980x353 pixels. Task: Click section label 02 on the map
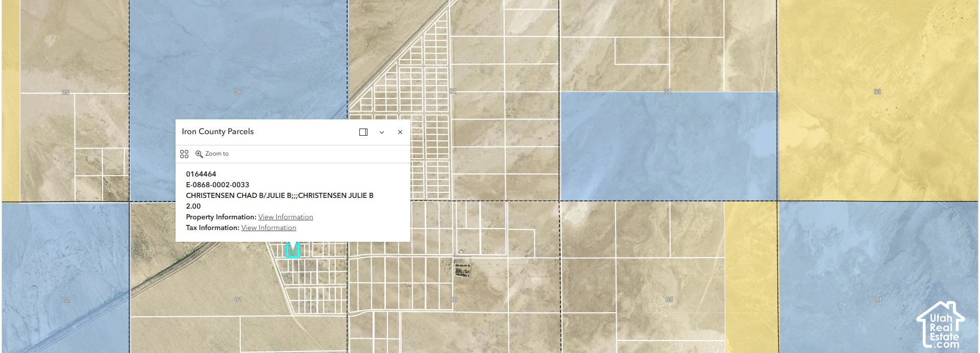pyautogui.click(x=66, y=300)
